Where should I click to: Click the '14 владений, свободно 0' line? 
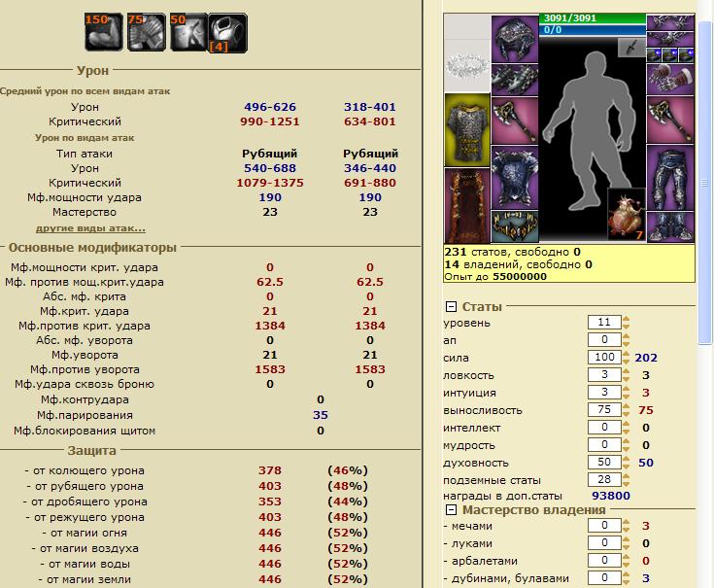pyautogui.click(x=518, y=264)
